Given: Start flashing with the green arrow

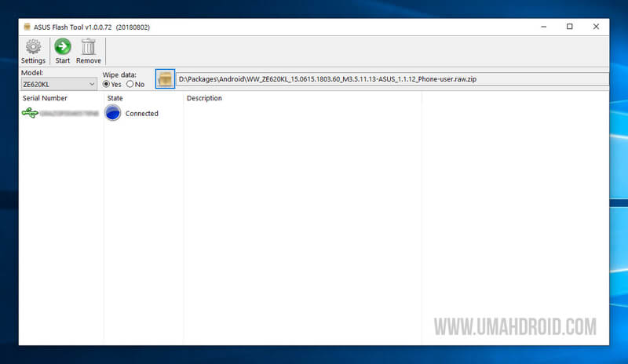Looking at the screenshot, I should pyautogui.click(x=63, y=51).
